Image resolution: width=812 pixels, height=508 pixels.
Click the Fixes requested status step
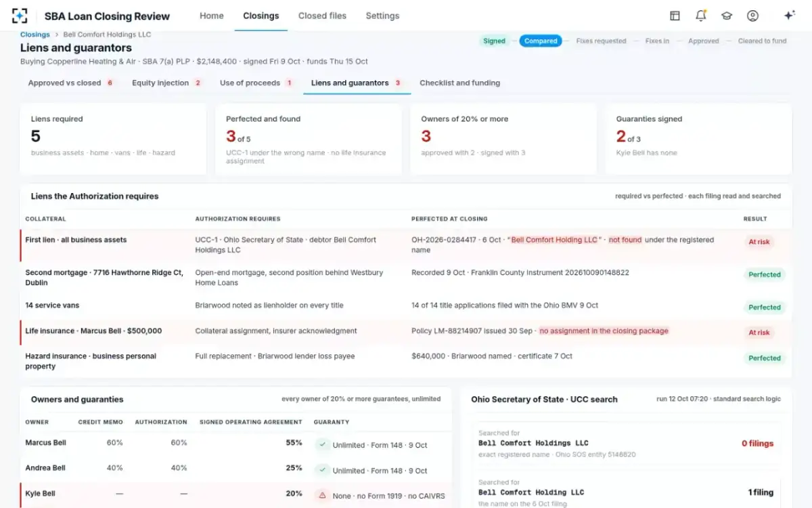tap(602, 41)
